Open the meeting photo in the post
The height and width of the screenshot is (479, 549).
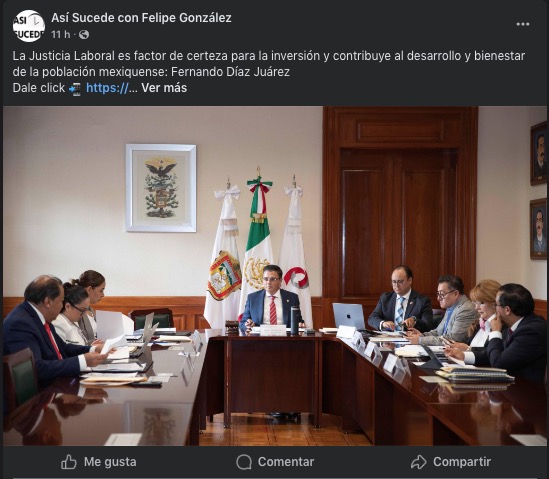(x=274, y=276)
